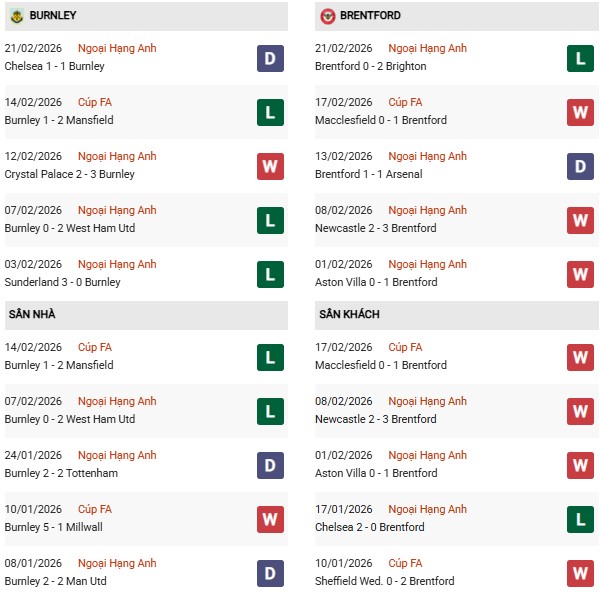Click the L badge for Chelsea 2 - 0 Brentford

pyautogui.click(x=581, y=519)
